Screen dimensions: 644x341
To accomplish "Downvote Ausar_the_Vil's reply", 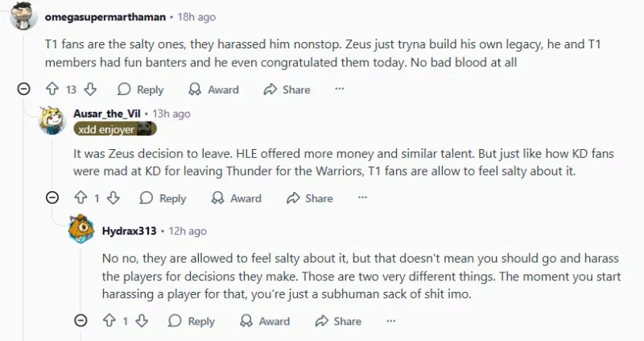I will pos(114,198).
